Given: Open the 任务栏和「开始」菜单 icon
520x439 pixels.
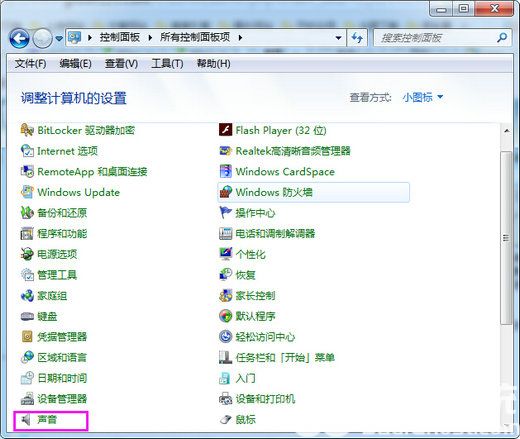Looking at the screenshot, I should tap(225, 357).
